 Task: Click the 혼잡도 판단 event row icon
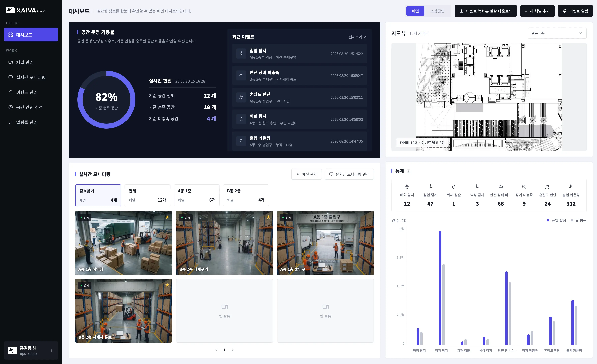tap(241, 98)
